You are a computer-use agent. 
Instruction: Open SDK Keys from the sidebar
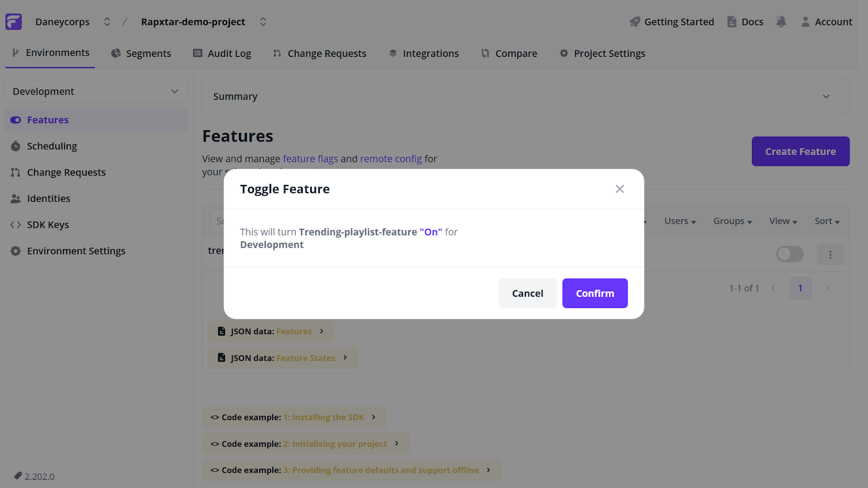(x=48, y=224)
